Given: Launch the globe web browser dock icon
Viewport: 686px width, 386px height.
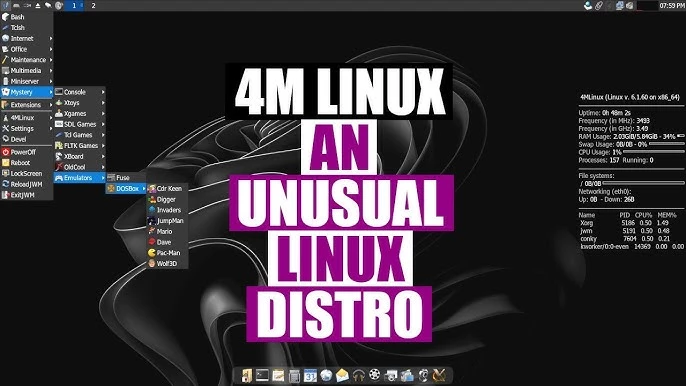Looking at the screenshot, I should 326,375.
